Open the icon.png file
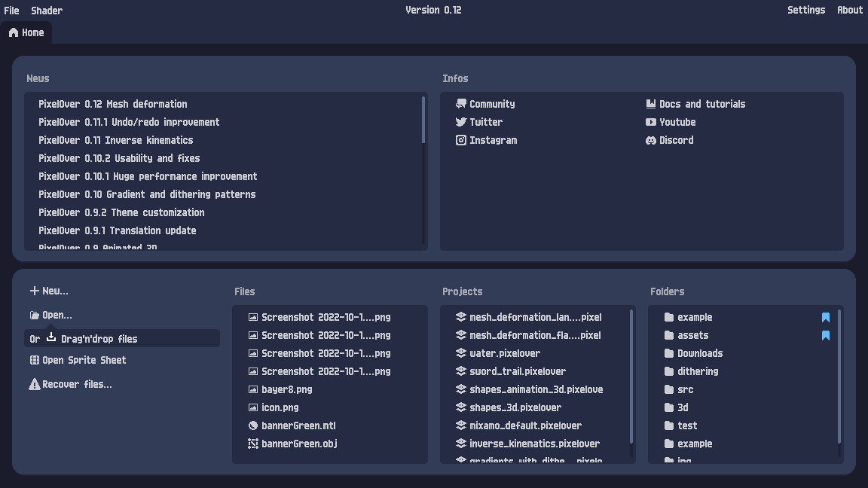This screenshot has width=868, height=488. pyautogui.click(x=280, y=407)
